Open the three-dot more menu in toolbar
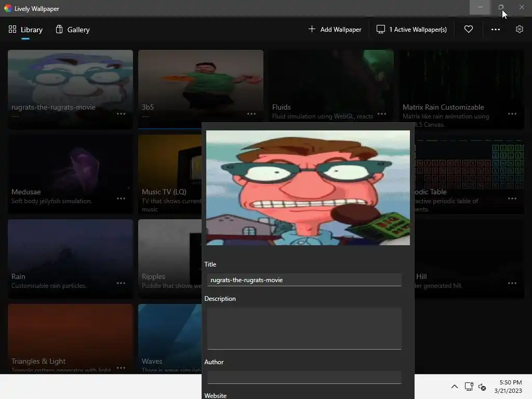Image resolution: width=532 pixels, height=399 pixels. (496, 30)
